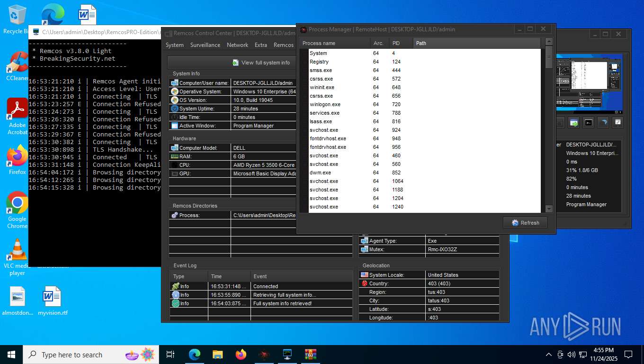Click the RAM value 6 GB

point(239,156)
